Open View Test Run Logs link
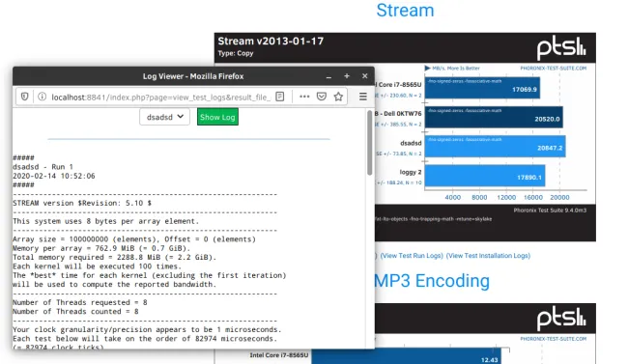Screen dimensions: 628x364 (412, 256)
